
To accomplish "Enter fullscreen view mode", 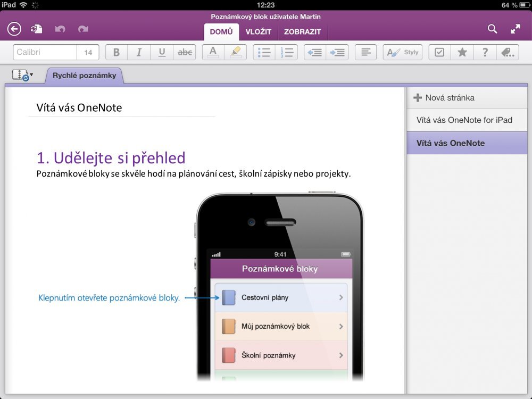I will point(516,29).
